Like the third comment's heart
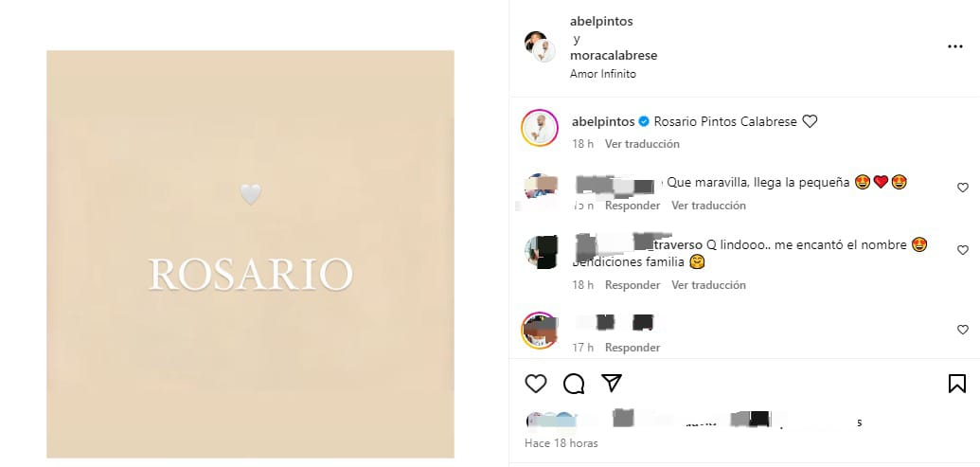980x467 pixels. (963, 330)
